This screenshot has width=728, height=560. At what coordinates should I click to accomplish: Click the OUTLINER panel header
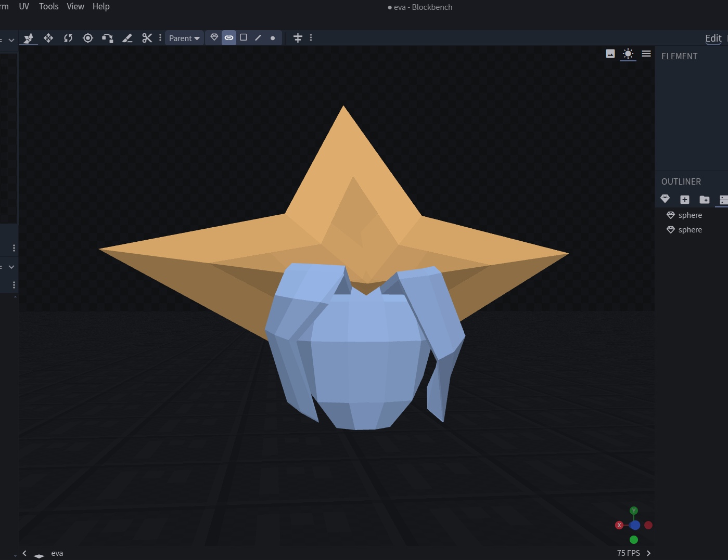tap(681, 181)
